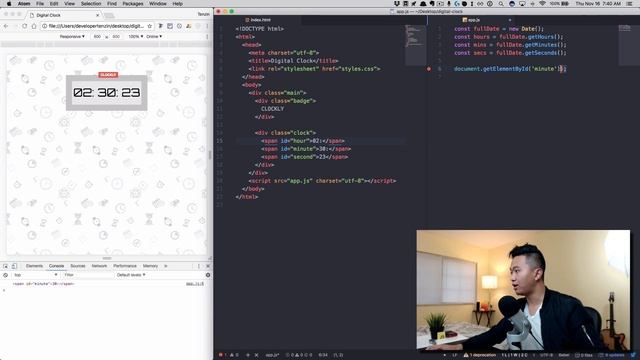The image size is (640, 360).
Task: Switch to Elements tab in DevTools
Action: point(34,266)
